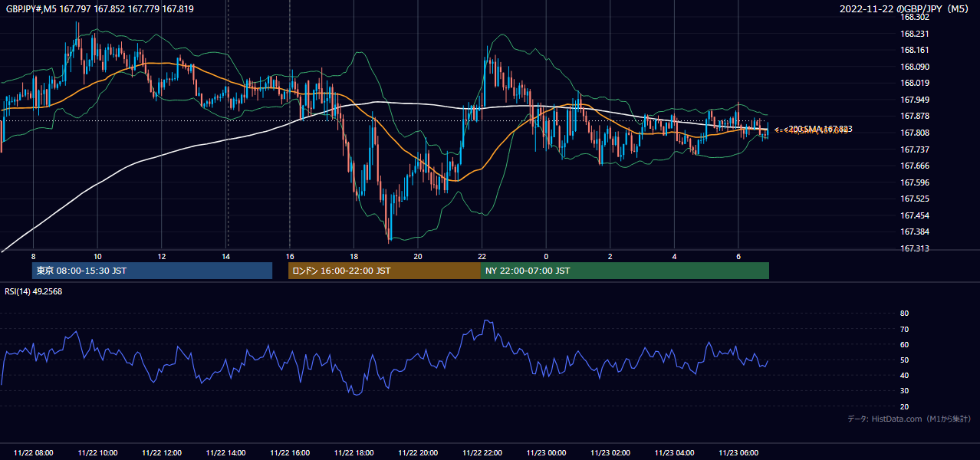Click hour 22 on the price chart time axis
The width and height of the screenshot is (980, 460).
tap(482, 256)
